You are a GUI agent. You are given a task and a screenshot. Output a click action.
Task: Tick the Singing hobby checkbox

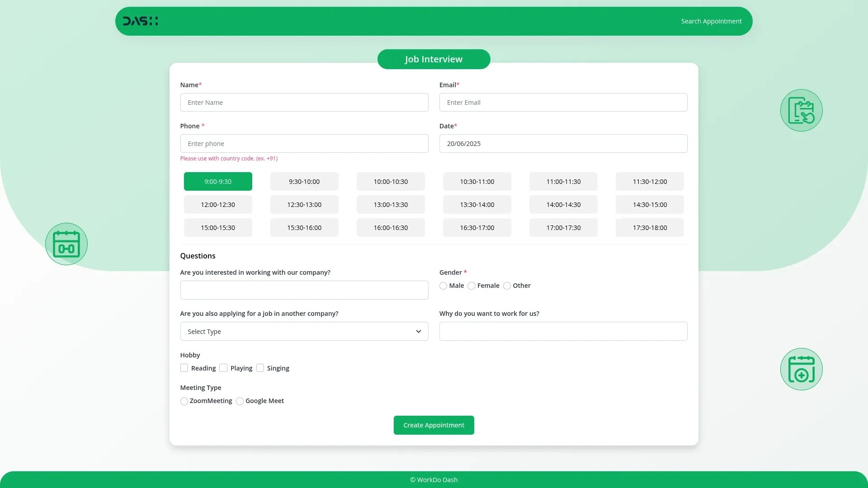tap(260, 368)
